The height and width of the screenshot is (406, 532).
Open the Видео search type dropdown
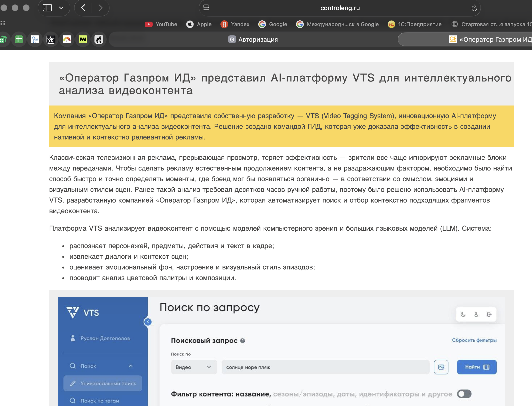click(x=194, y=367)
